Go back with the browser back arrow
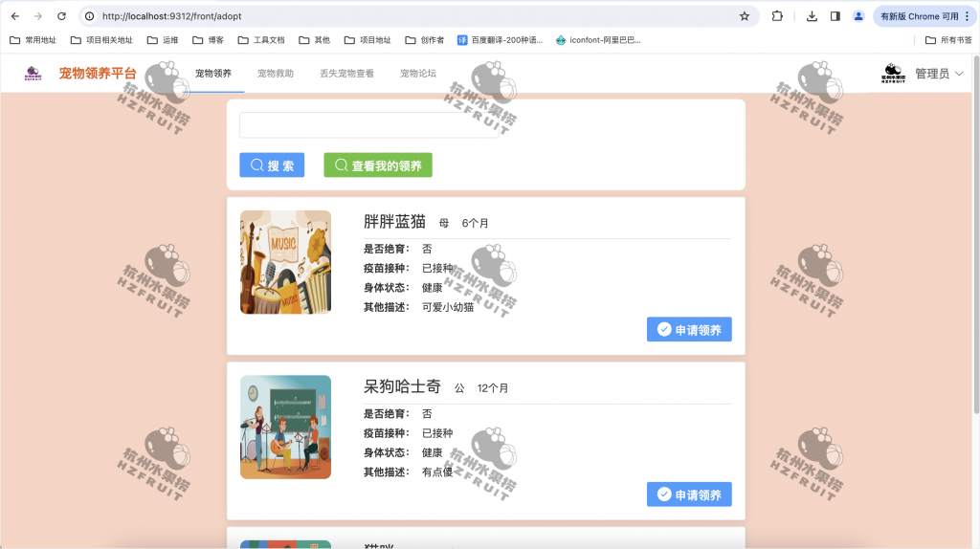The width and height of the screenshot is (980, 549). 15,16
